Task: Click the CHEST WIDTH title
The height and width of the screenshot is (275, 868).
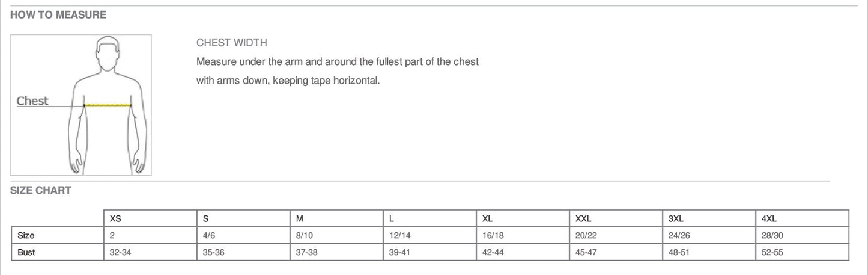Action: 232,43
